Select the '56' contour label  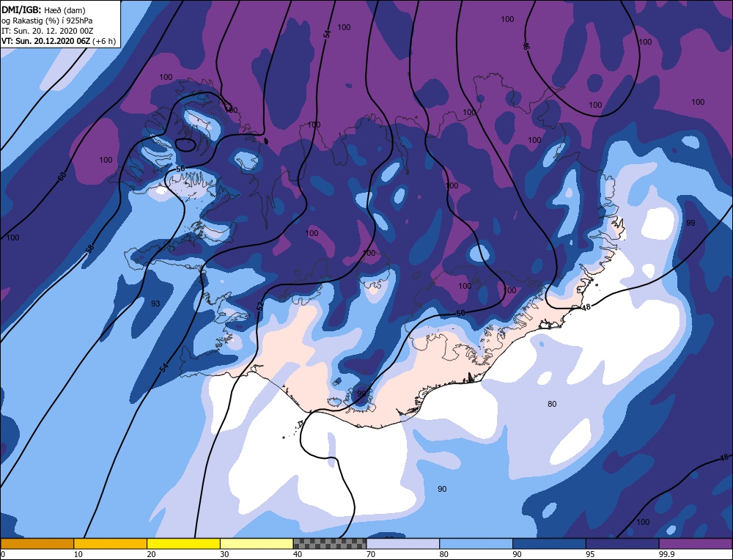pos(180,169)
